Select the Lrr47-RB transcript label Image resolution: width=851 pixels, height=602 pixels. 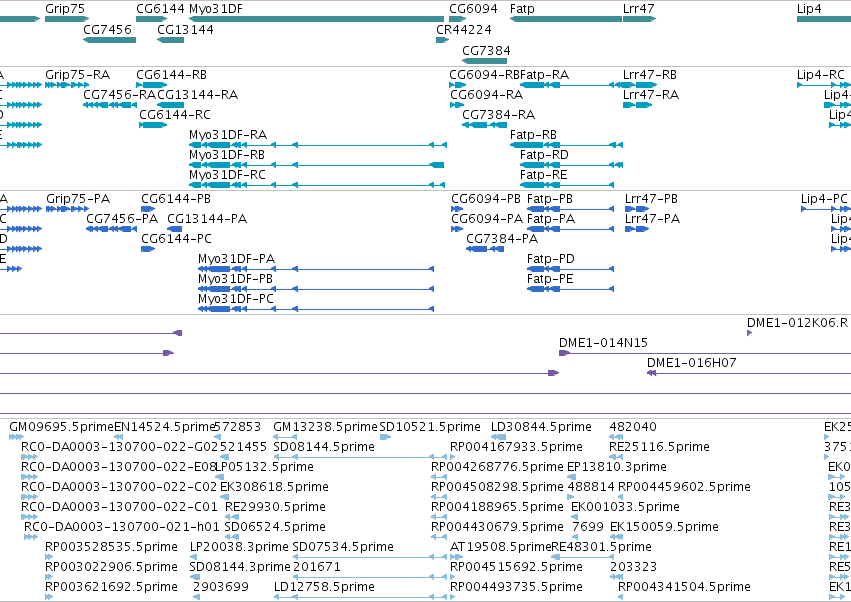click(650, 74)
